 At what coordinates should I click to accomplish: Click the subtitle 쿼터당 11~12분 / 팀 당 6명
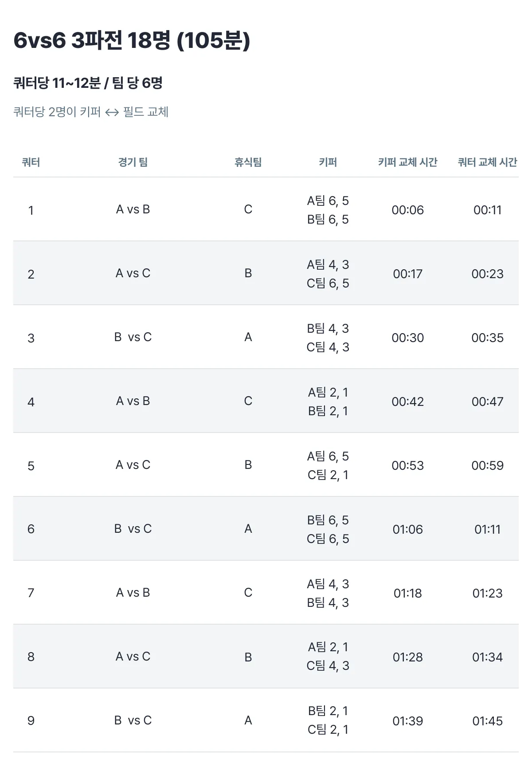(88, 83)
